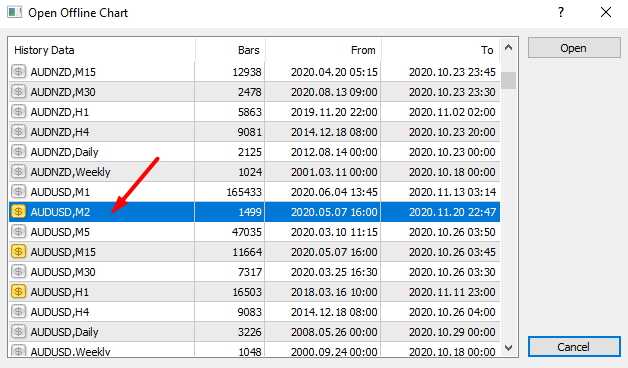Click the vertical scrollbar thumb
This screenshot has width=628, height=368.
pyautogui.click(x=509, y=80)
